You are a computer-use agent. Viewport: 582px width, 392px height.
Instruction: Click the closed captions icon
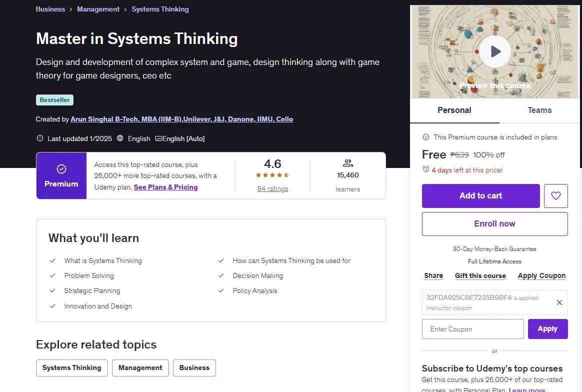pyautogui.click(x=158, y=138)
